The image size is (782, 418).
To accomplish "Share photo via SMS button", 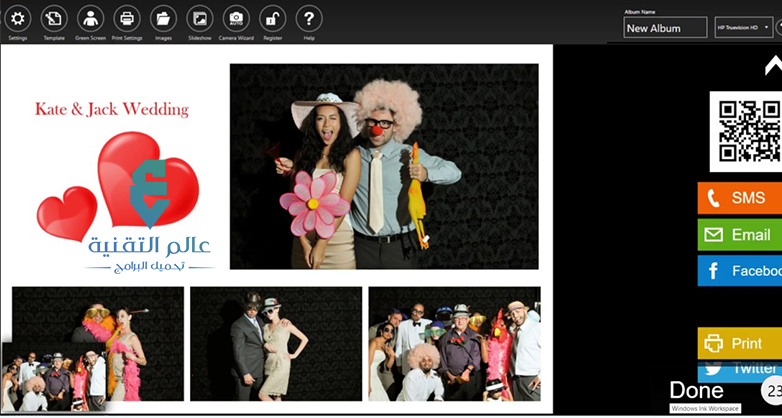I will pos(740,198).
